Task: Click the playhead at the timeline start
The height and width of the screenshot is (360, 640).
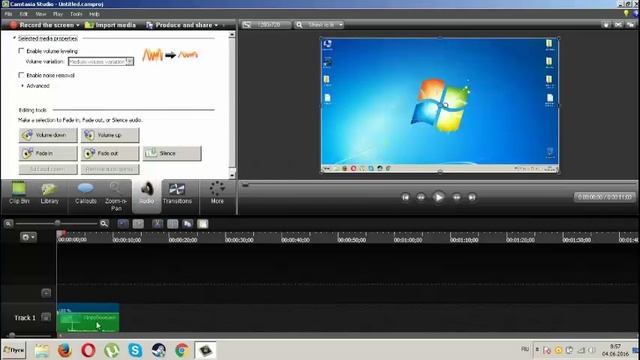Action: tap(61, 234)
